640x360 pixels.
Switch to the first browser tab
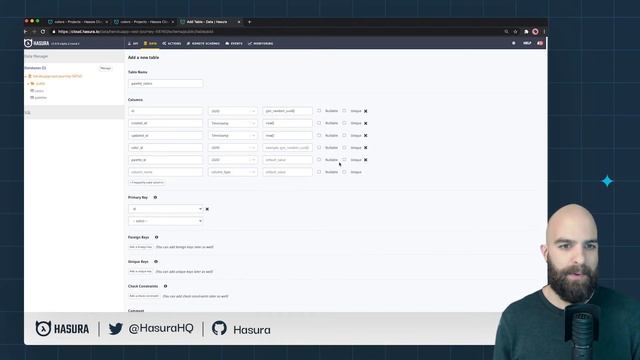click(78, 22)
